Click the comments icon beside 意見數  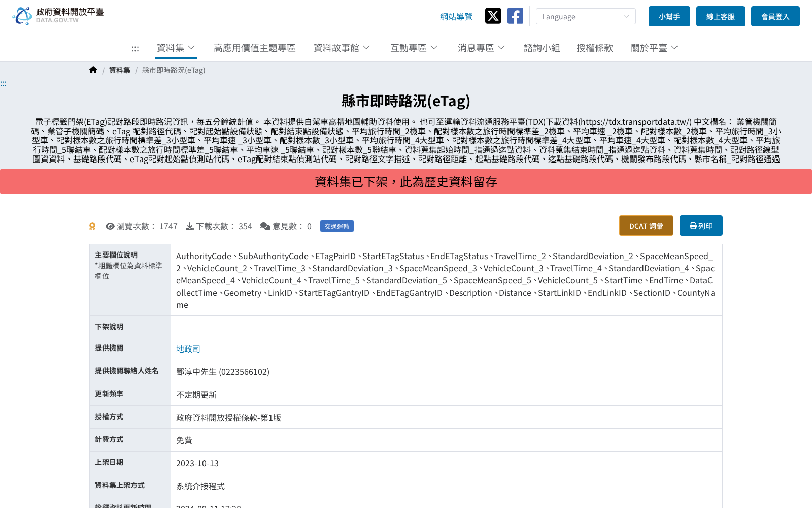coord(265,226)
